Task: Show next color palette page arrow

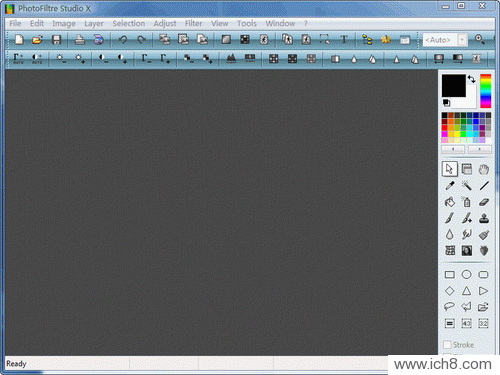Action: pos(480,149)
